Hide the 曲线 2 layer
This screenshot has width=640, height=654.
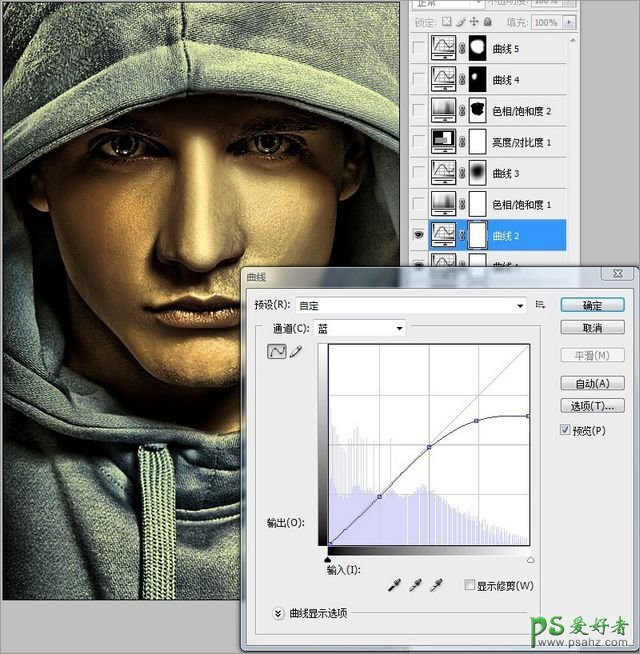click(x=418, y=235)
